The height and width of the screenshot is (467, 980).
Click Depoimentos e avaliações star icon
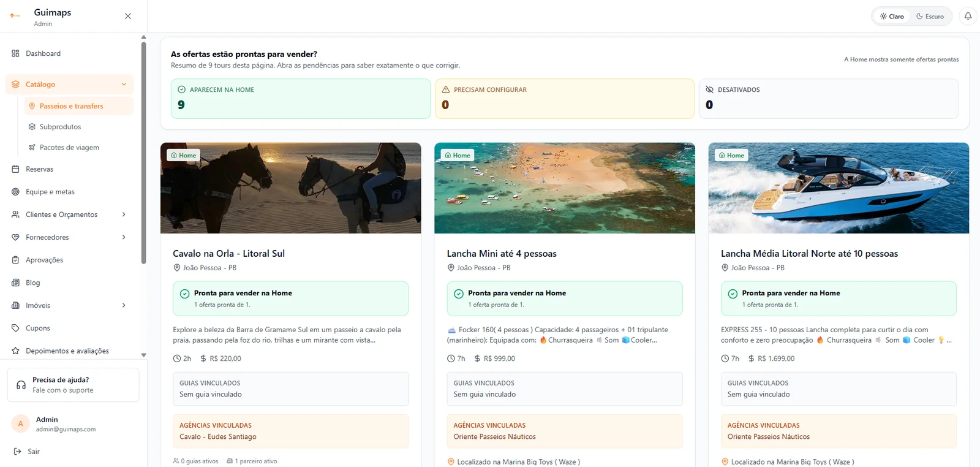[x=15, y=351]
